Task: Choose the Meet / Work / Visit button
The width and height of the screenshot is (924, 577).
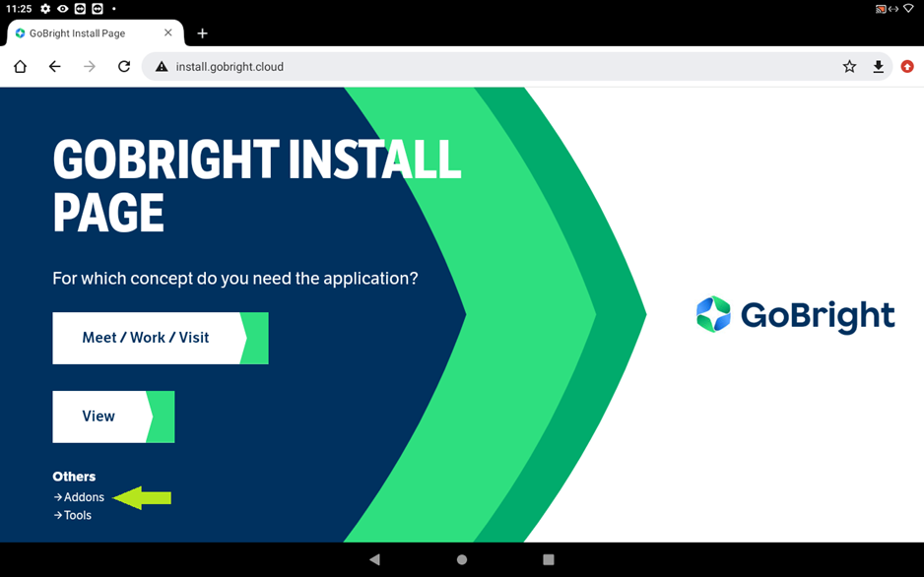Action: pyautogui.click(x=161, y=338)
